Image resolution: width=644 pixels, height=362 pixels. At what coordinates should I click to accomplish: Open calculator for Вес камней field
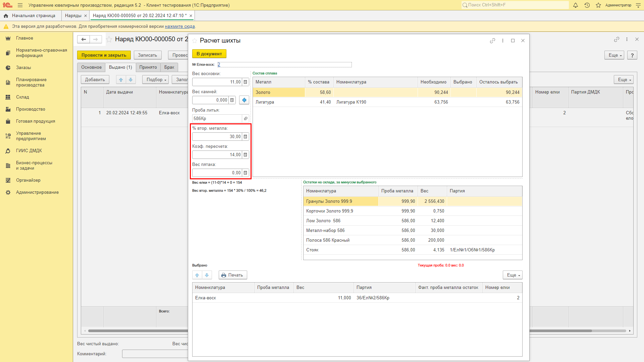(232, 100)
